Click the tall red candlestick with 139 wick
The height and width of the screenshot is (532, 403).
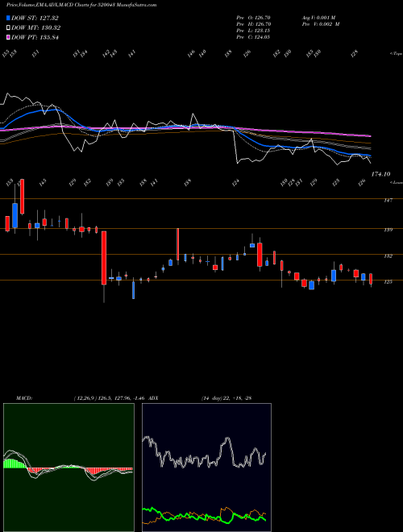pos(178,246)
